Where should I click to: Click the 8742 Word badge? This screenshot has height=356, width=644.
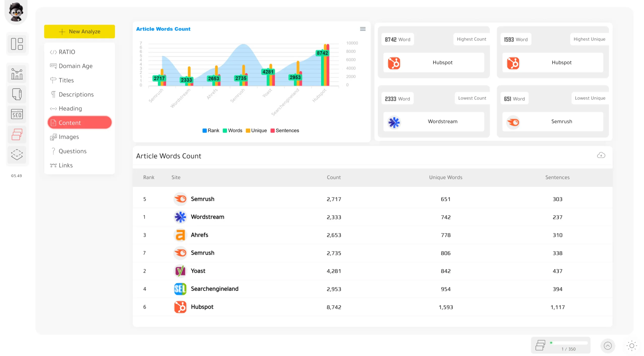397,39
